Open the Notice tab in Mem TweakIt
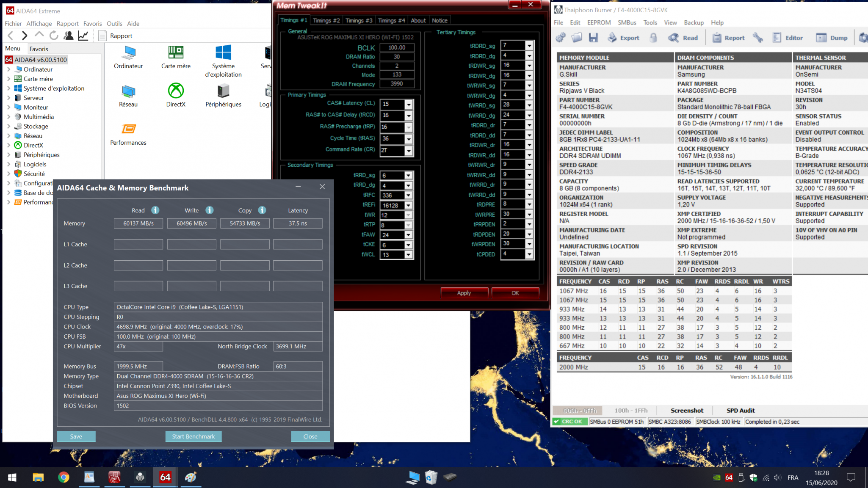Viewport: 868px width, 488px height. pos(440,20)
